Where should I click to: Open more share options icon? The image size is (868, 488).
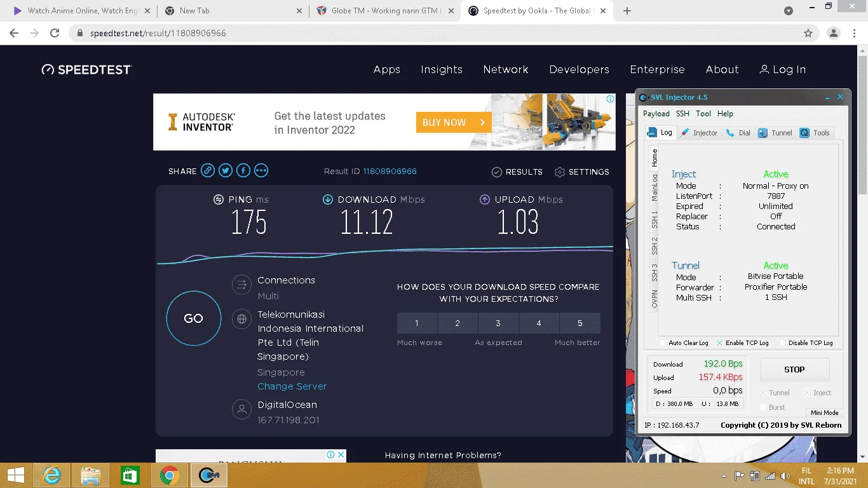pyautogui.click(x=261, y=170)
